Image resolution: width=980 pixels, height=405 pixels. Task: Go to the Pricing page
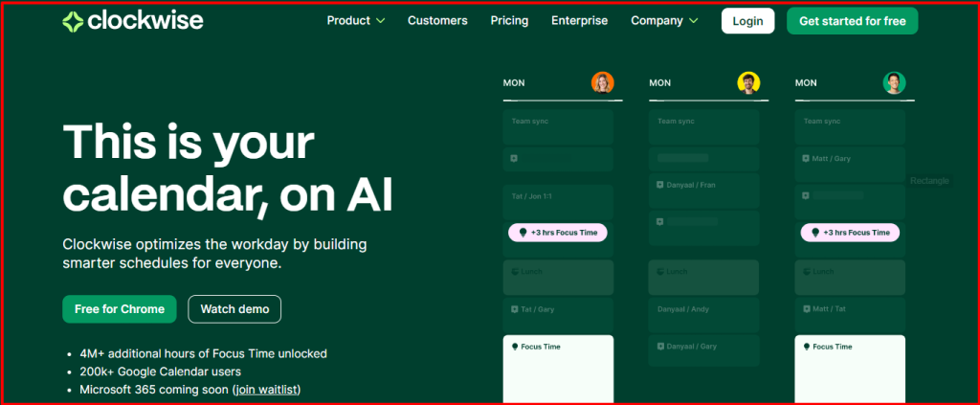pos(509,21)
